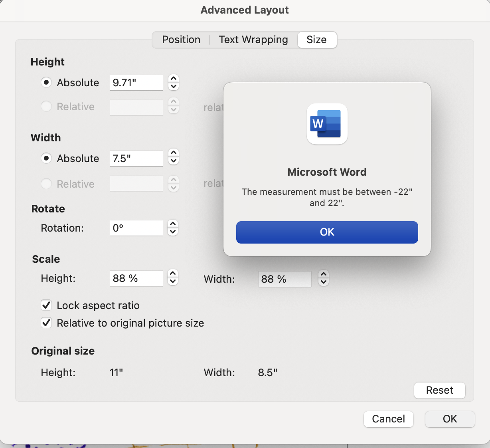Click the Microsoft Word app icon
The image size is (490, 448).
click(327, 124)
